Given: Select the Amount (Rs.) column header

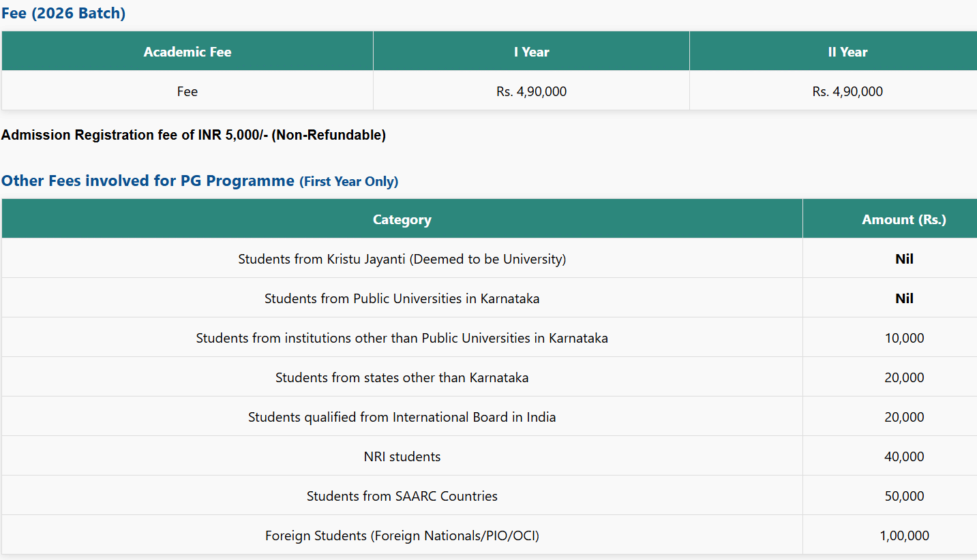Looking at the screenshot, I should tap(904, 219).
